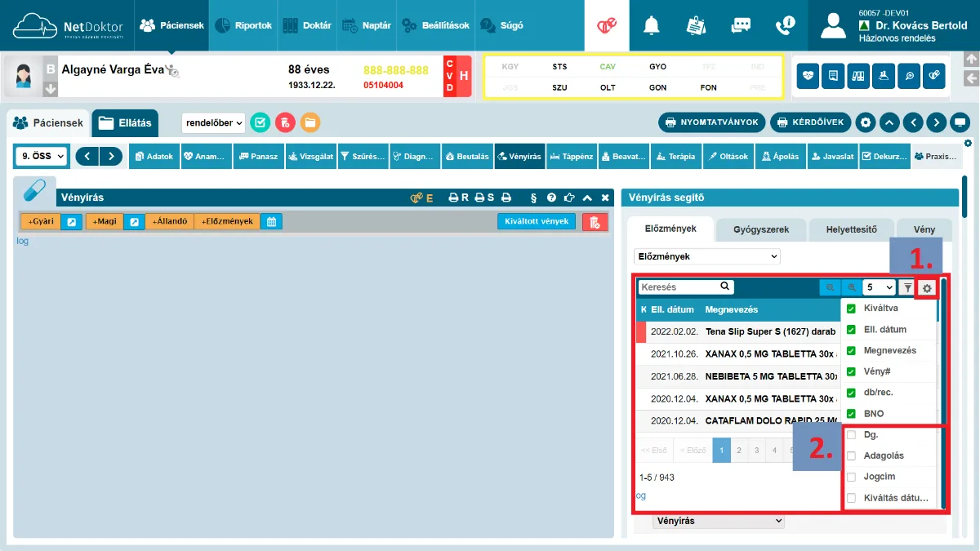
Task: Open the document notes quick-access icon
Action: click(x=833, y=76)
